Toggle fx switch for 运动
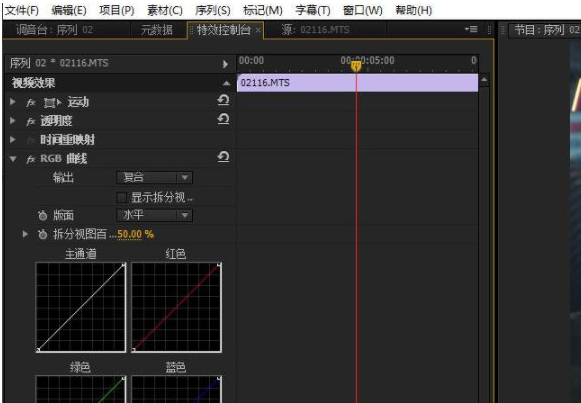This screenshot has width=581, height=403. click(x=31, y=103)
